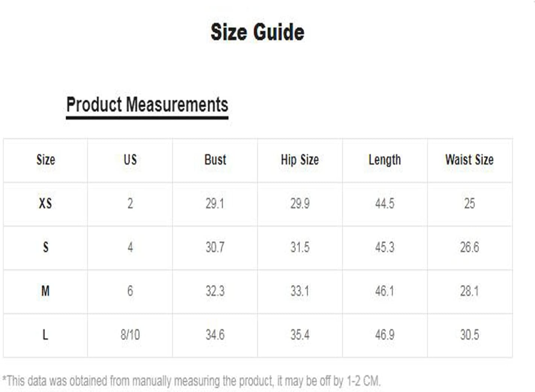Click the 31.5 hip size cell
Image resolution: width=535 pixels, height=392 pixels.
click(x=300, y=247)
